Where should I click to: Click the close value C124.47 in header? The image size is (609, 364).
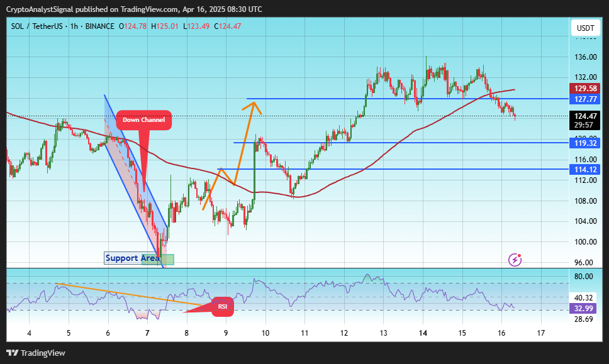click(228, 26)
